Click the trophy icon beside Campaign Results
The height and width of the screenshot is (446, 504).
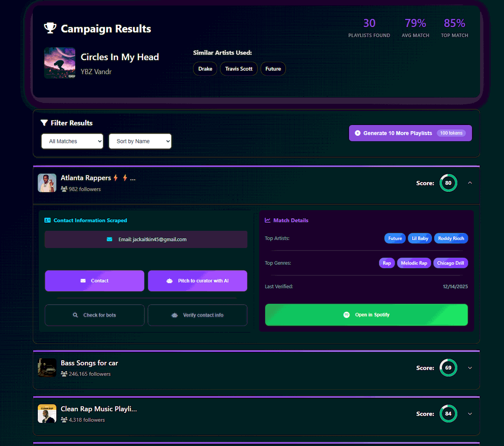click(50, 29)
